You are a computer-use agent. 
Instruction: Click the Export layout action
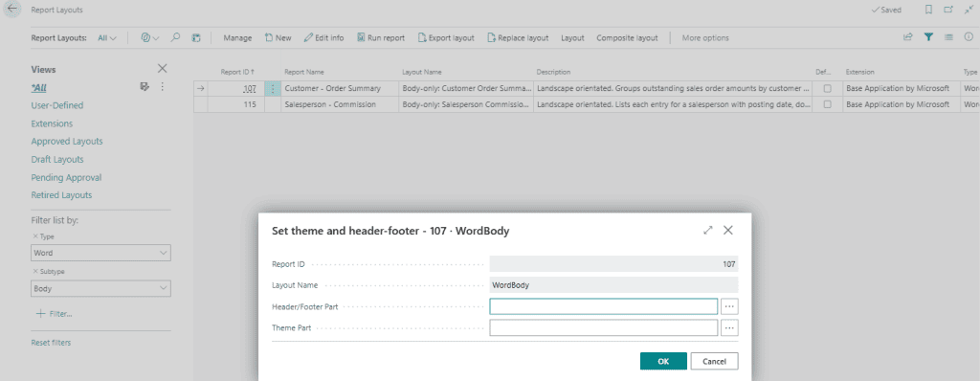pos(446,37)
